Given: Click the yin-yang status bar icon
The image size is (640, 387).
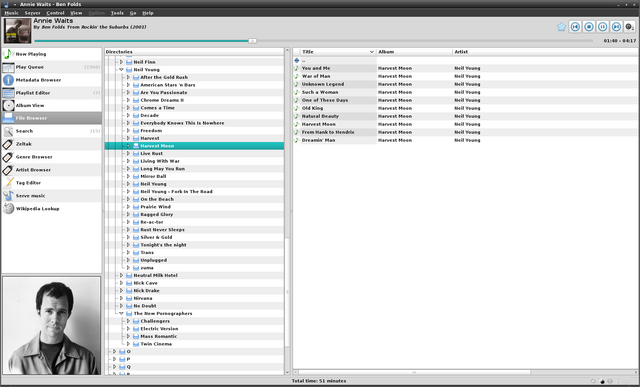Looking at the screenshot, I should 602,381.
